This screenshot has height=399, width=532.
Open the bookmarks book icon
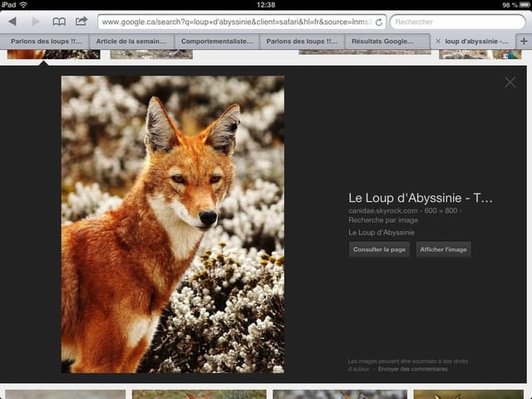(59, 22)
